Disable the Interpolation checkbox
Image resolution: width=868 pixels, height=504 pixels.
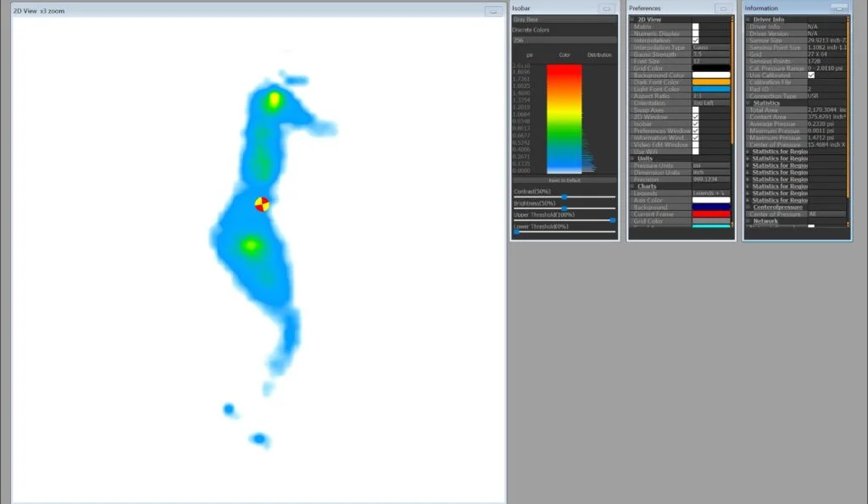coord(696,41)
